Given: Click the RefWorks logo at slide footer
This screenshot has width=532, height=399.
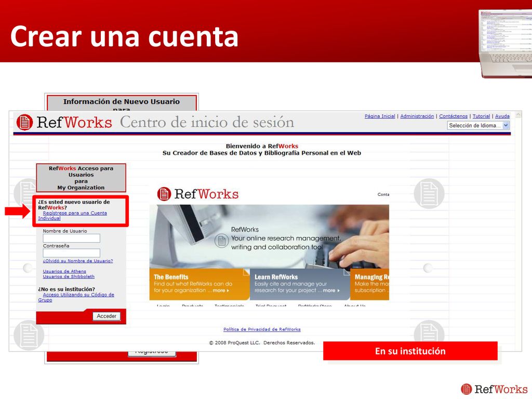Looking at the screenshot, I should [494, 389].
